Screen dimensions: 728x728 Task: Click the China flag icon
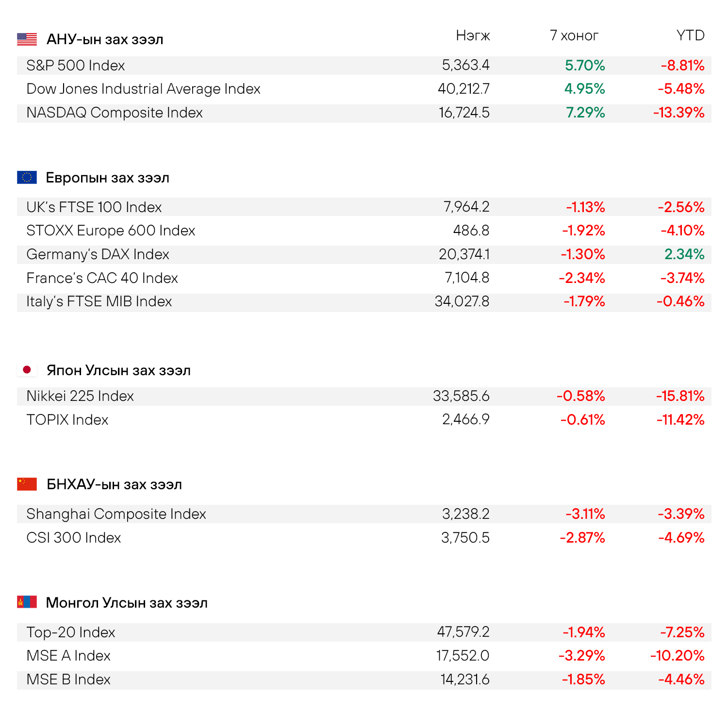pos(27,484)
